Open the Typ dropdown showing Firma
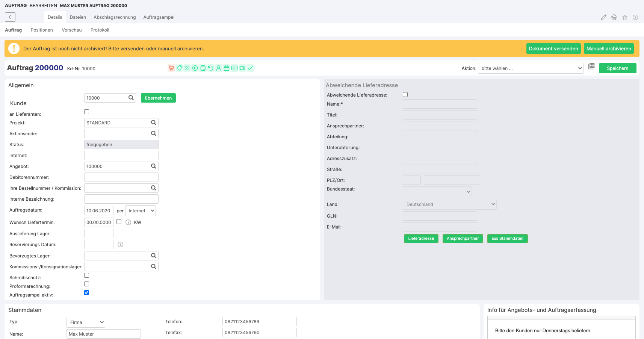644x339 pixels. click(86, 322)
